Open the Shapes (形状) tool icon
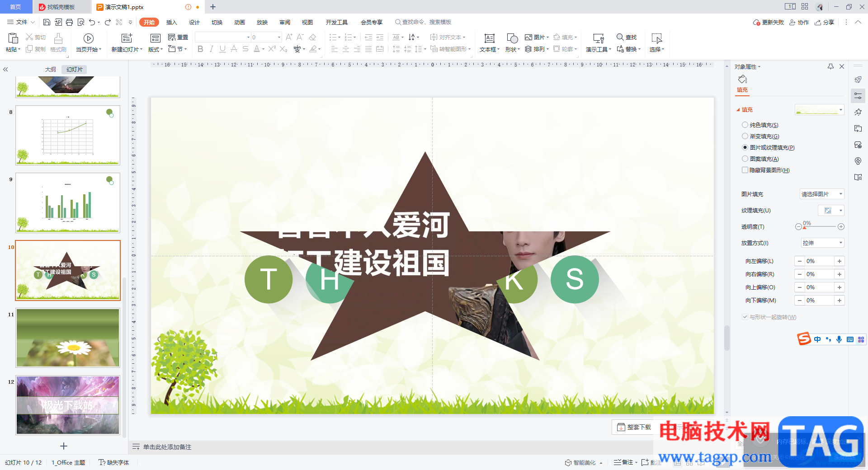 (512, 42)
